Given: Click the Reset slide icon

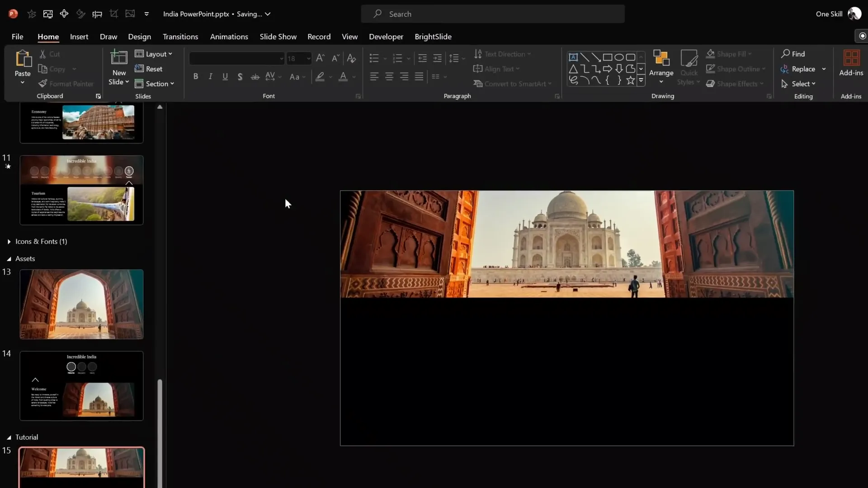Looking at the screenshot, I should (x=139, y=69).
